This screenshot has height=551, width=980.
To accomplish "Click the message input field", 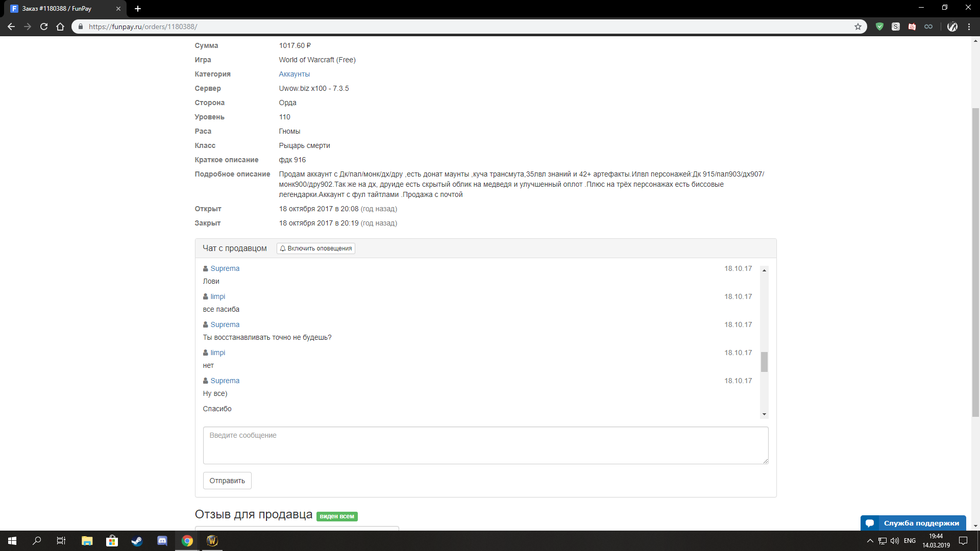I will (485, 445).
